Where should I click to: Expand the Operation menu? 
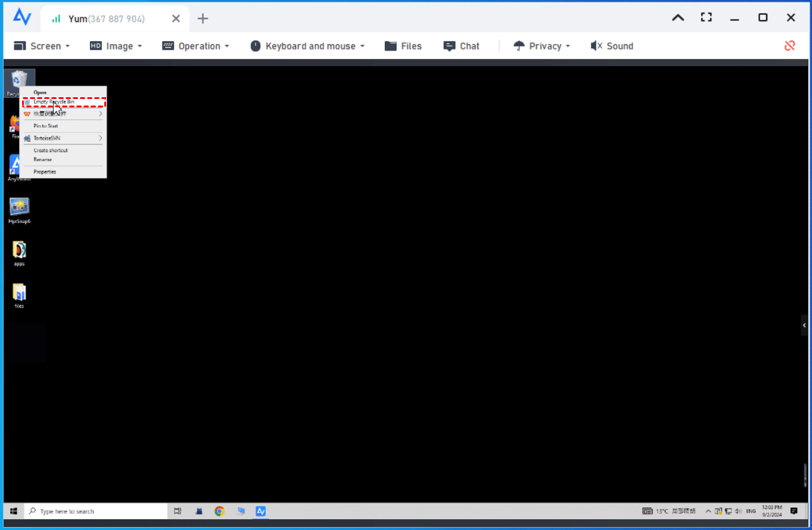click(x=195, y=46)
